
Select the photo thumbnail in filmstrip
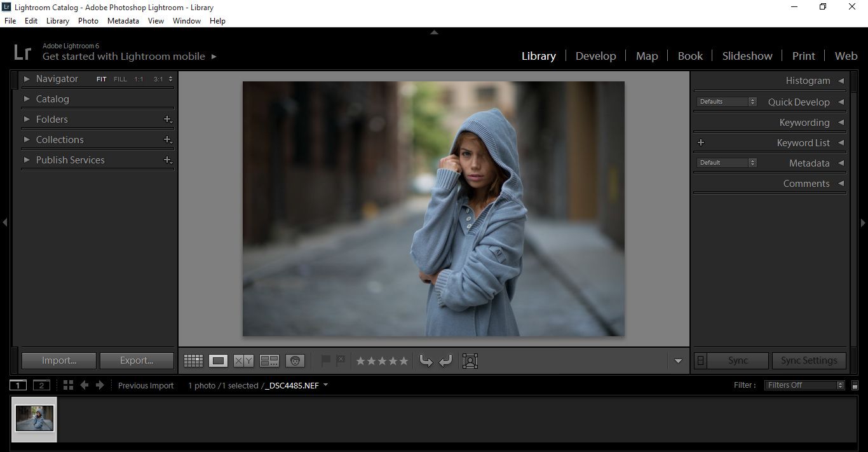35,419
